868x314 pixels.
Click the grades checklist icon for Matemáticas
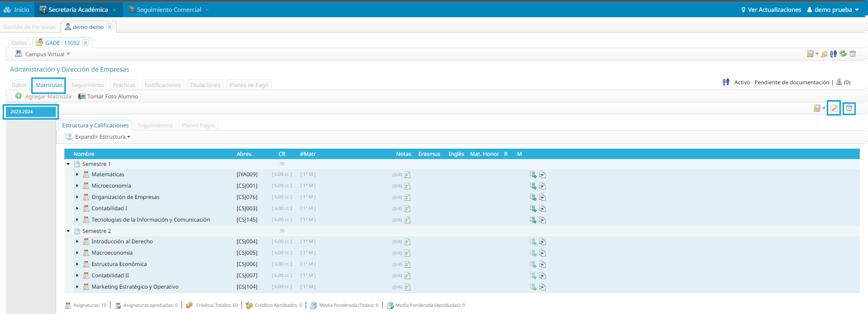[407, 175]
